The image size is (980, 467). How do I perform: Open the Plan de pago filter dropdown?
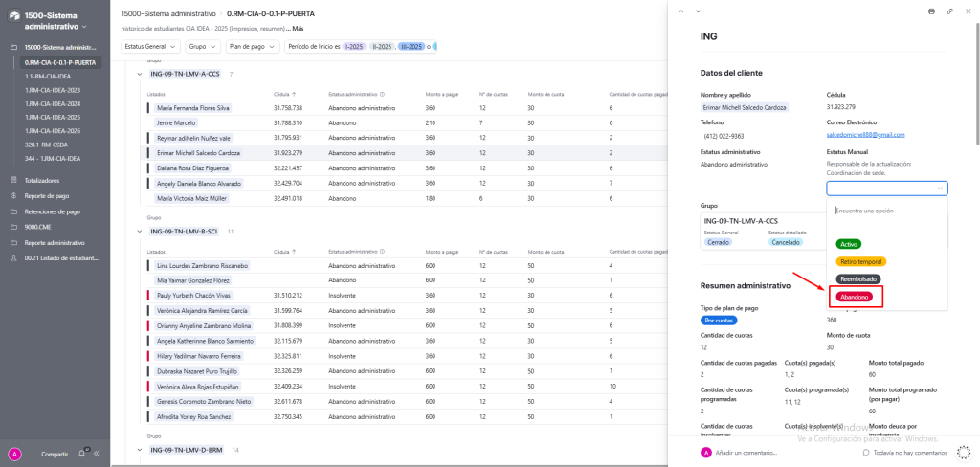253,46
